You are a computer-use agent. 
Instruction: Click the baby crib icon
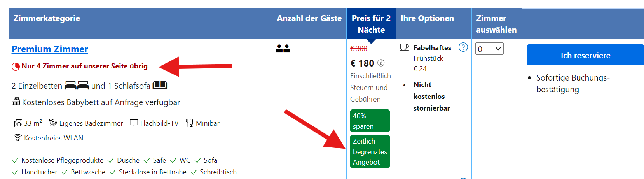[x=16, y=102]
